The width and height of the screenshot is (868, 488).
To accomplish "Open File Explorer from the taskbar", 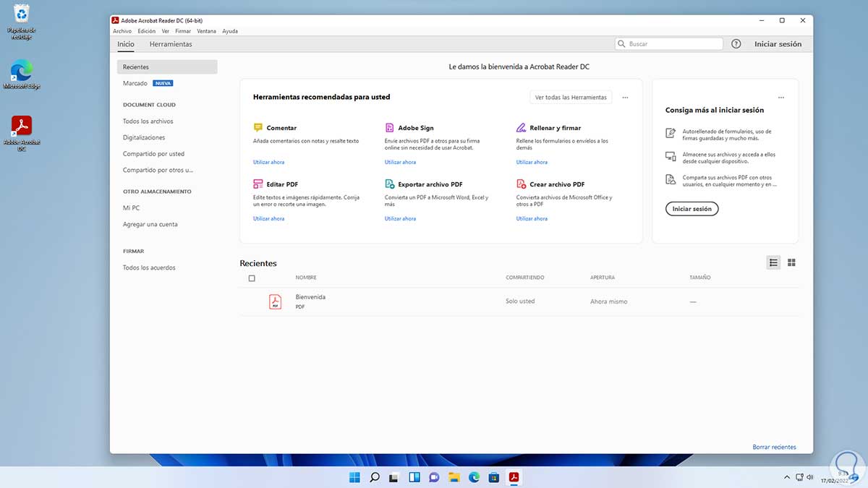I will [x=454, y=477].
